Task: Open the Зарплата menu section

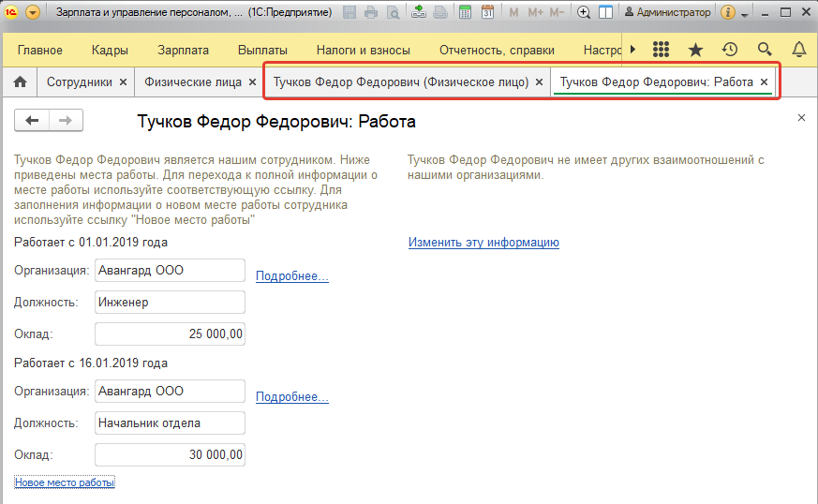Action: click(x=183, y=50)
